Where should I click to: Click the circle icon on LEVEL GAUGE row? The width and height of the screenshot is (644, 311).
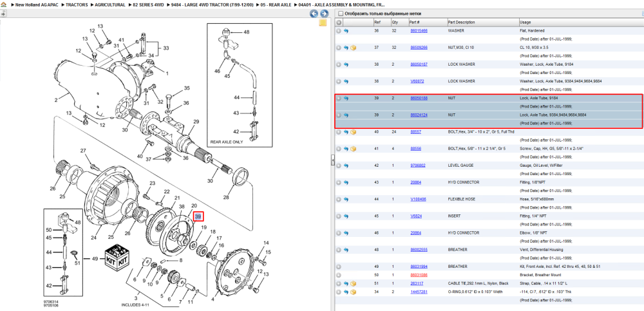339,165
